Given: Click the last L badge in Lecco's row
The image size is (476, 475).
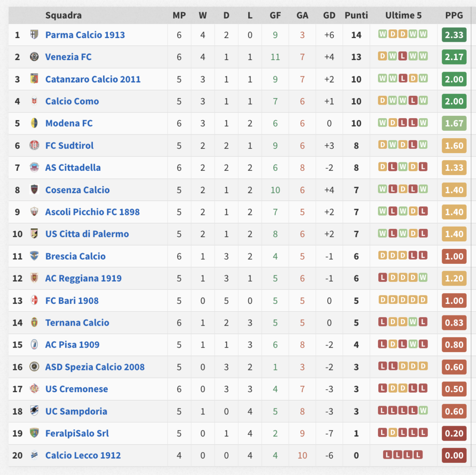Looking at the screenshot, I should (418, 455).
